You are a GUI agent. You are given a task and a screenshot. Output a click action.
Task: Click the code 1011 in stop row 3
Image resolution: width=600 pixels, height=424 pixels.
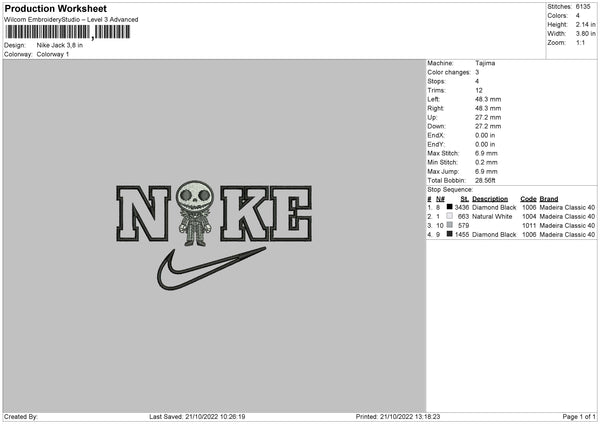click(x=529, y=226)
